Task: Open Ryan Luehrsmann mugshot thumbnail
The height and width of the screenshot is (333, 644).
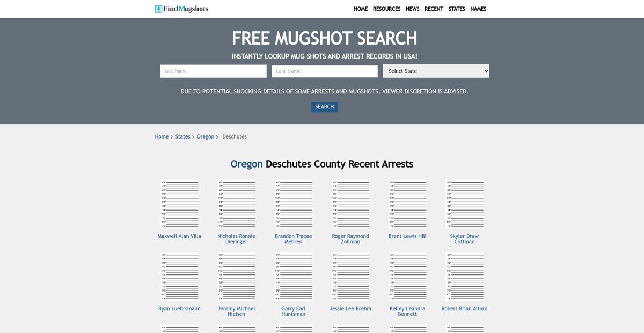Action: coord(179,277)
